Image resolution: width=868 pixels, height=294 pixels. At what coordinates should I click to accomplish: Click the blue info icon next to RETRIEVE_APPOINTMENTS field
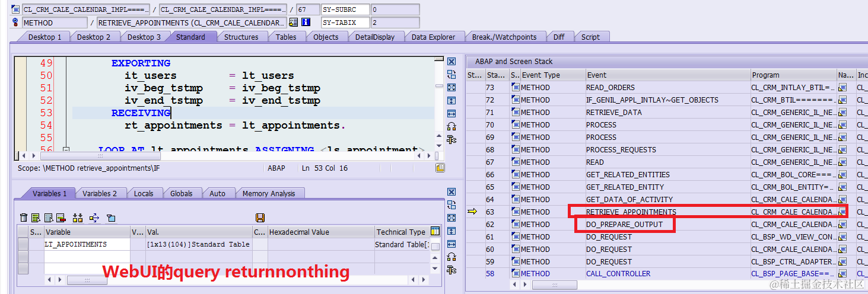(306, 23)
